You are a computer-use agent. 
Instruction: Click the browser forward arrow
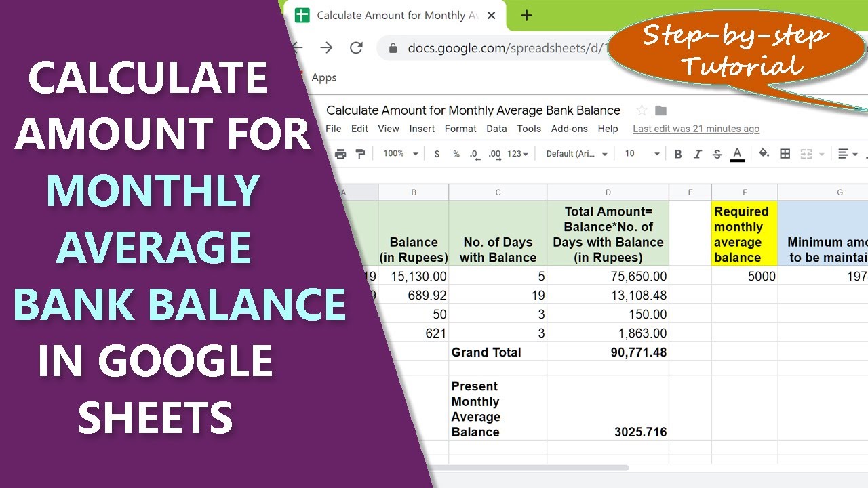tap(326, 47)
